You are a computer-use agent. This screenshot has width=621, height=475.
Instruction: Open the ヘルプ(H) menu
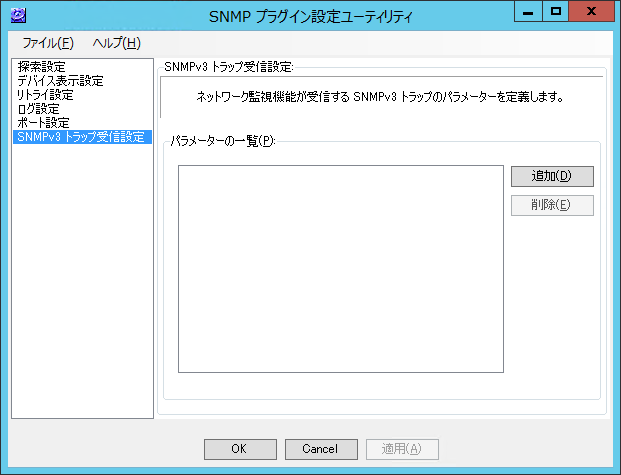tap(117, 43)
